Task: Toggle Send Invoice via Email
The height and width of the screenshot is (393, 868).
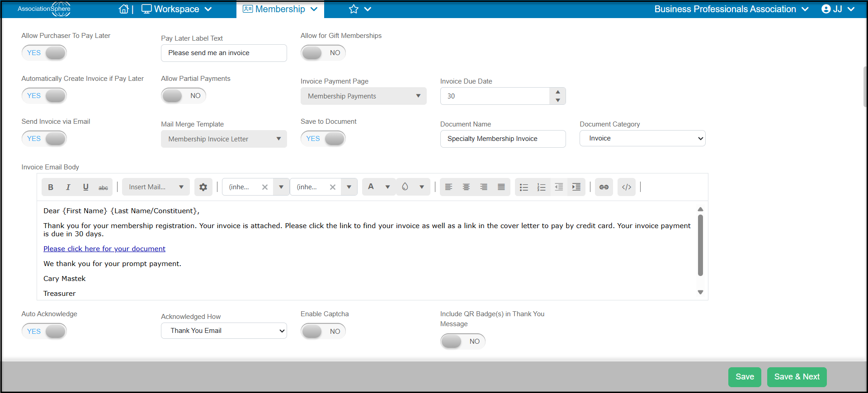Action: 44,139
